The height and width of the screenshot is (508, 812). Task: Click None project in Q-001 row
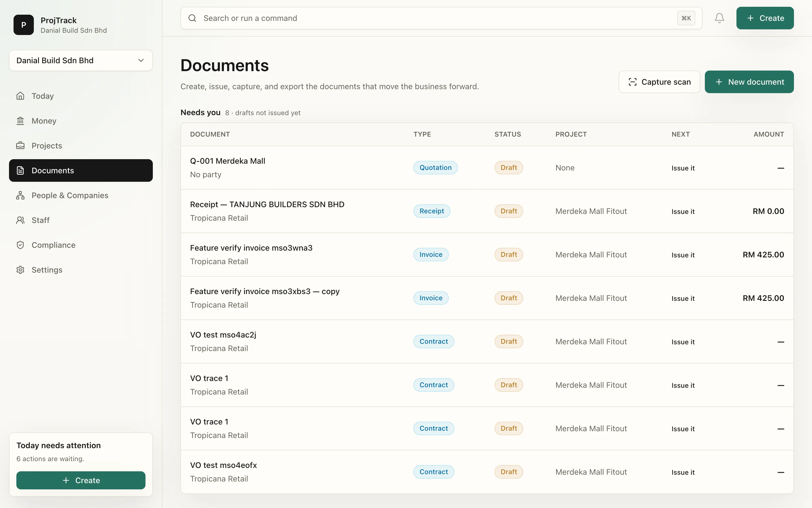pyautogui.click(x=565, y=168)
